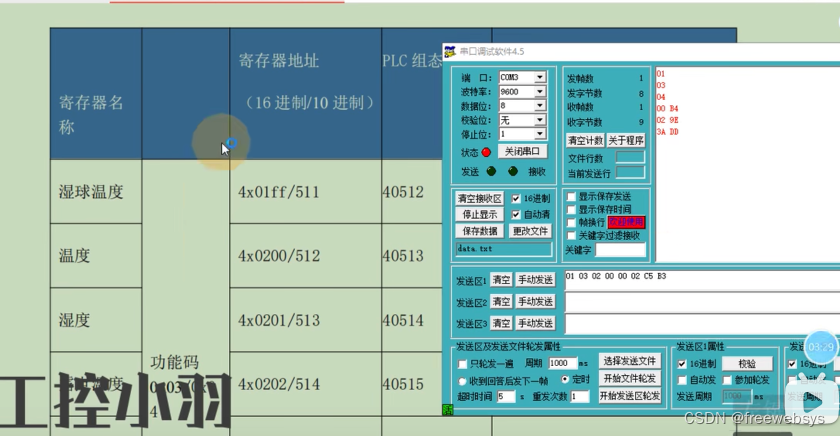Screen dimensions: 840x436
Task: Click 开始发送区轮发 button
Action: (629, 396)
